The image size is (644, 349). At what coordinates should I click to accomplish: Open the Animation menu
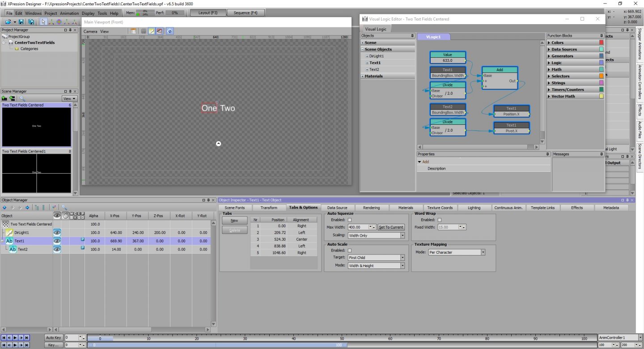pyautogui.click(x=69, y=13)
